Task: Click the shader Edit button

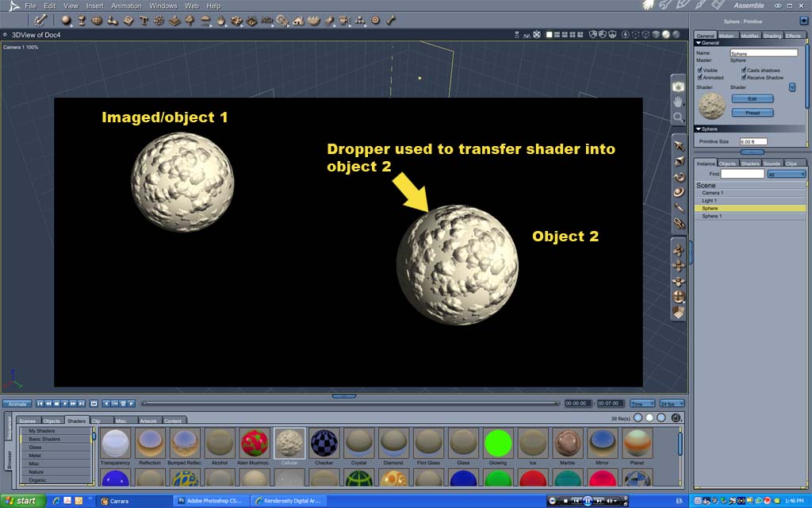Action: coord(753,98)
